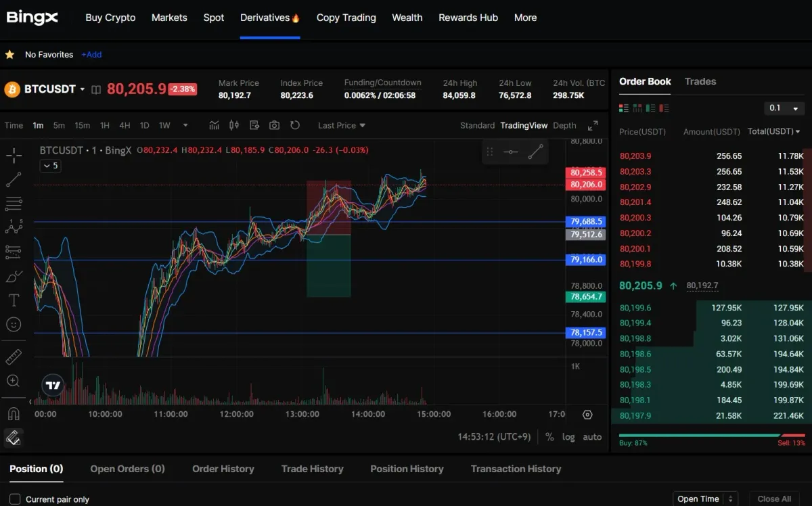Screen dimensions: 812x506
Task: Open the chart indicators menu
Action: pos(215,125)
